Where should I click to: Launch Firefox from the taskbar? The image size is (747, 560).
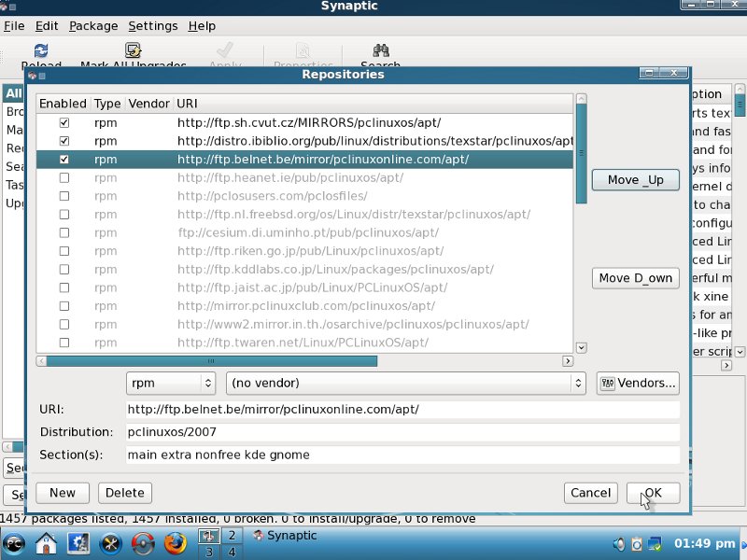(x=175, y=542)
